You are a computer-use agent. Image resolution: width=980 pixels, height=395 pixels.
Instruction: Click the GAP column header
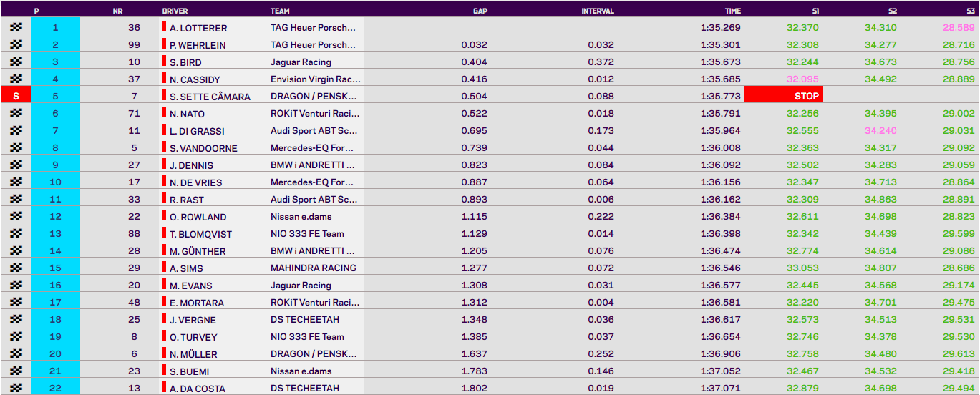(480, 11)
